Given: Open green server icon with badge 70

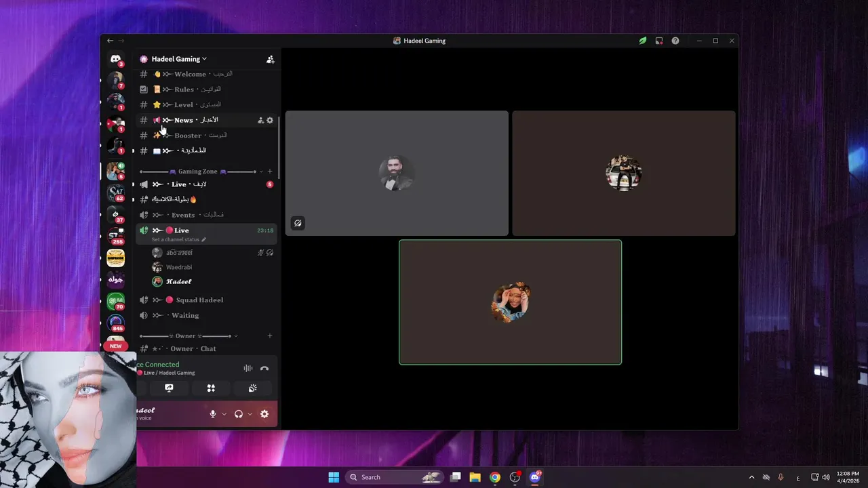Looking at the screenshot, I should (x=116, y=301).
